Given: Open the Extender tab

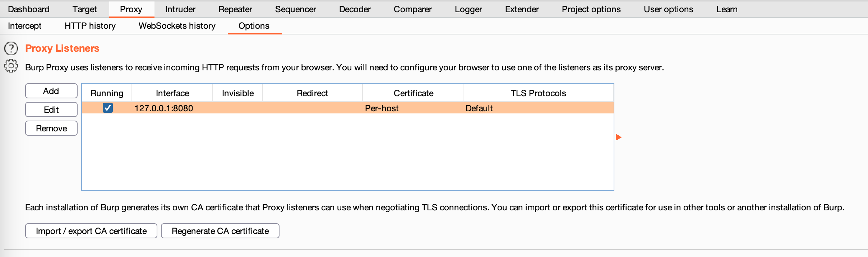Looking at the screenshot, I should point(522,9).
